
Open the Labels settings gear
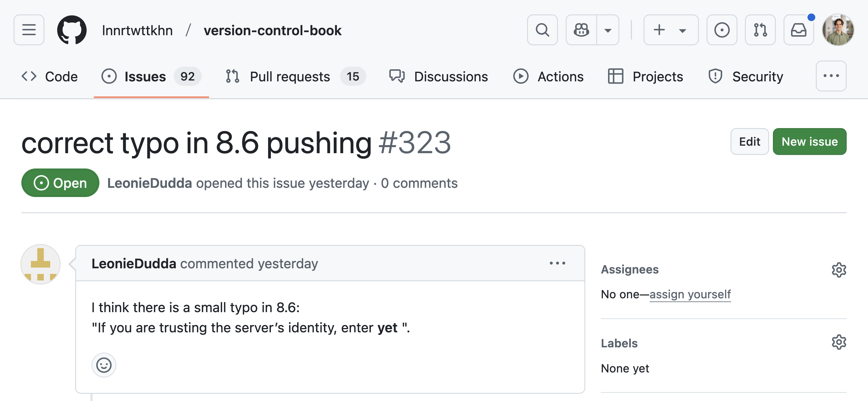pos(839,342)
